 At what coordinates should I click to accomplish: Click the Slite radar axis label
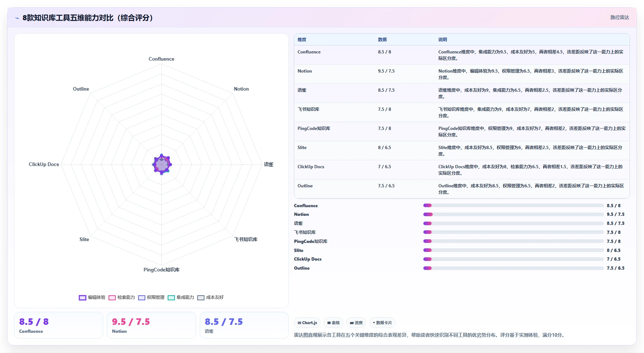pyautogui.click(x=84, y=239)
